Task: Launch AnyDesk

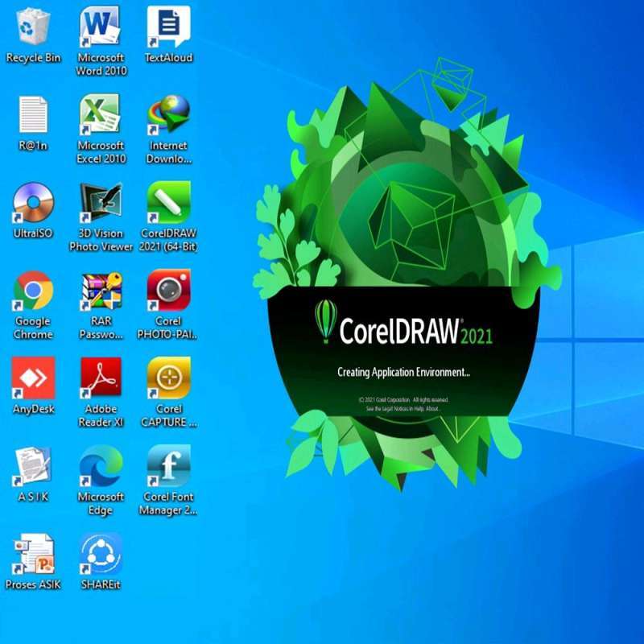Action: pos(32,377)
